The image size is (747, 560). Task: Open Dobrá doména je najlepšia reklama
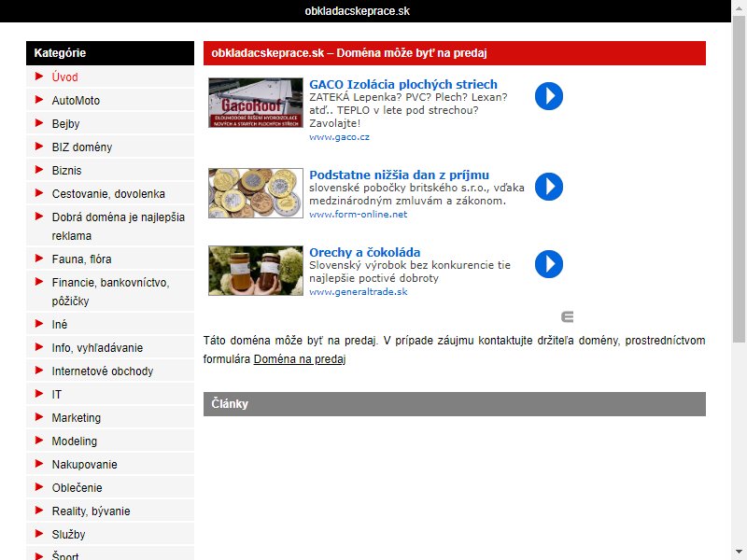click(x=119, y=226)
